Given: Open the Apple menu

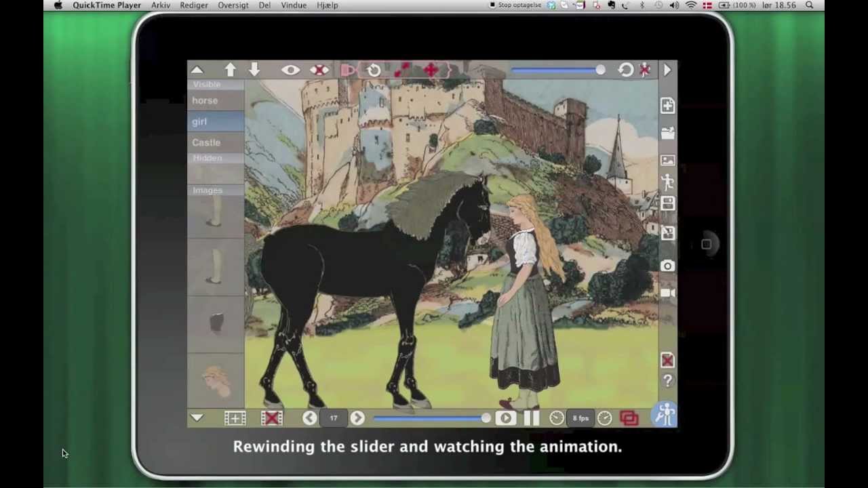Looking at the screenshot, I should [x=58, y=5].
